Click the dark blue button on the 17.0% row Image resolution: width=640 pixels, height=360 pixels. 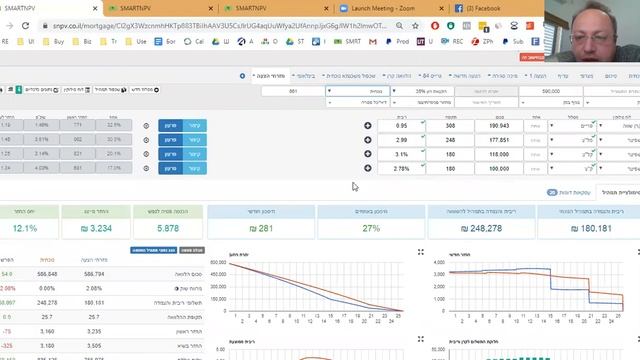171,168
